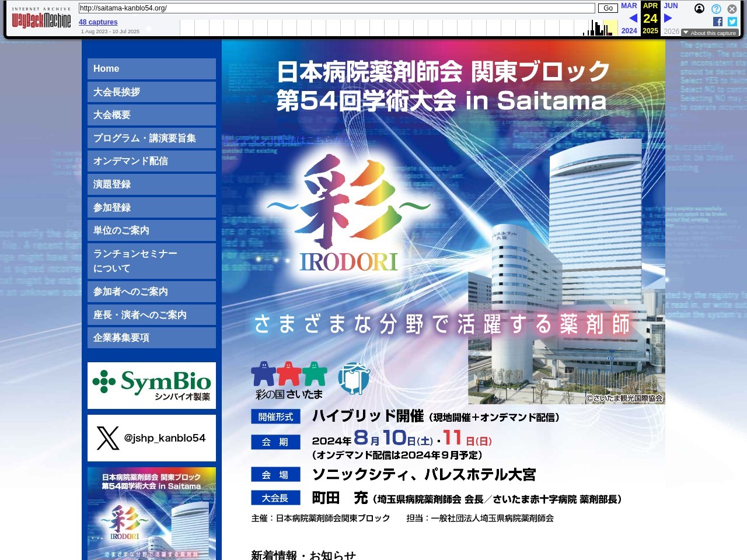Go to previous capture with left arrow
Screen dimensions: 747x560
tap(633, 18)
